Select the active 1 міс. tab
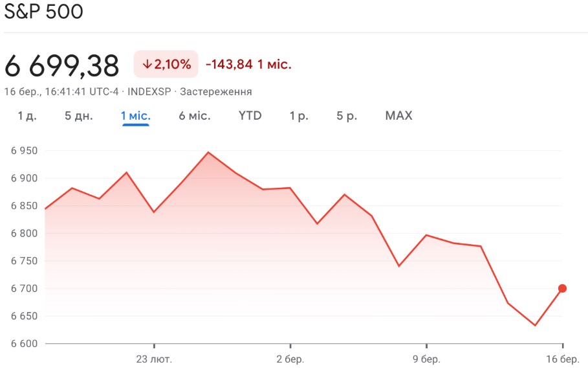The width and height of the screenshot is (588, 371). coord(136,116)
